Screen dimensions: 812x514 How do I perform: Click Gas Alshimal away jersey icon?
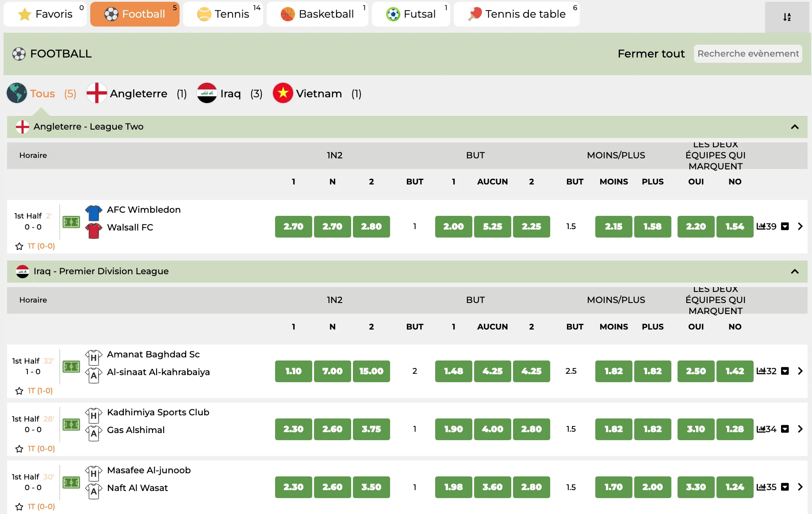tap(94, 433)
